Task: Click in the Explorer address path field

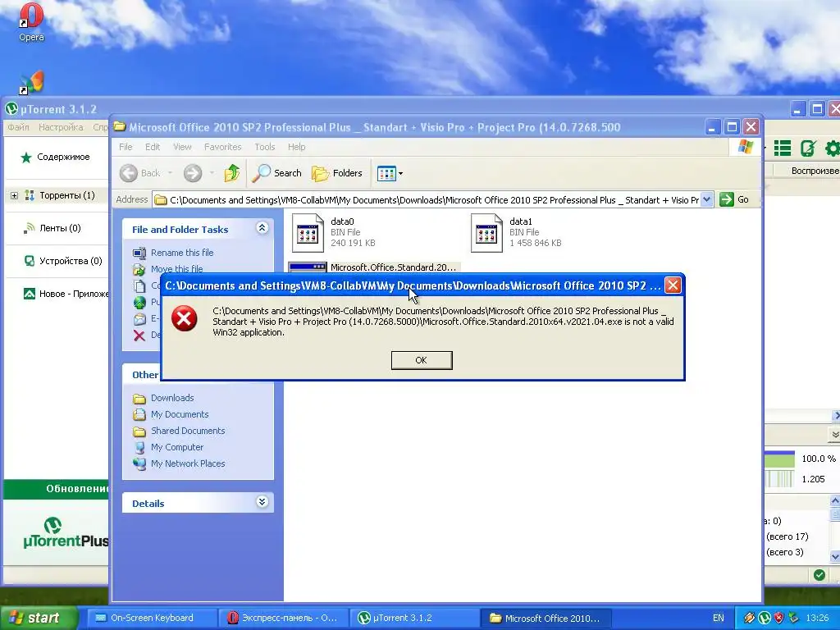Action: tap(427, 200)
